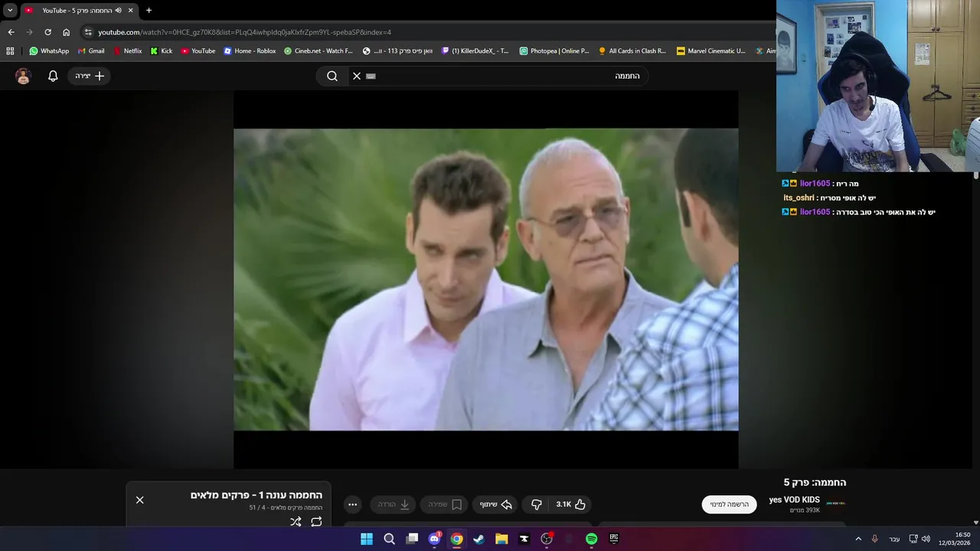Open the on-screen keyboard in search box
Screen dimensions: 980x551
pyautogui.click(x=371, y=76)
